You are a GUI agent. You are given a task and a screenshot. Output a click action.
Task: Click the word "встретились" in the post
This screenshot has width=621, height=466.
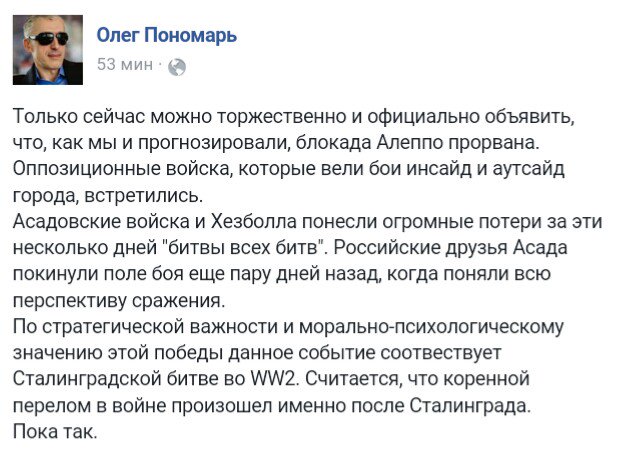144,196
